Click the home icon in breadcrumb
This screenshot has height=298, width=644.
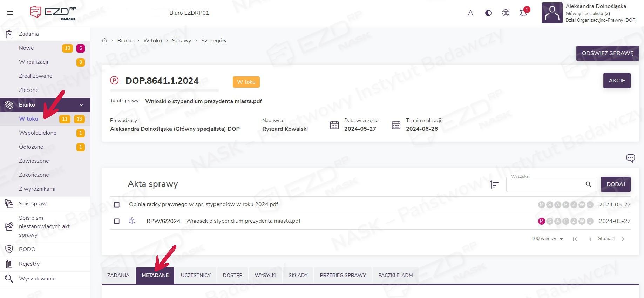[104, 41]
